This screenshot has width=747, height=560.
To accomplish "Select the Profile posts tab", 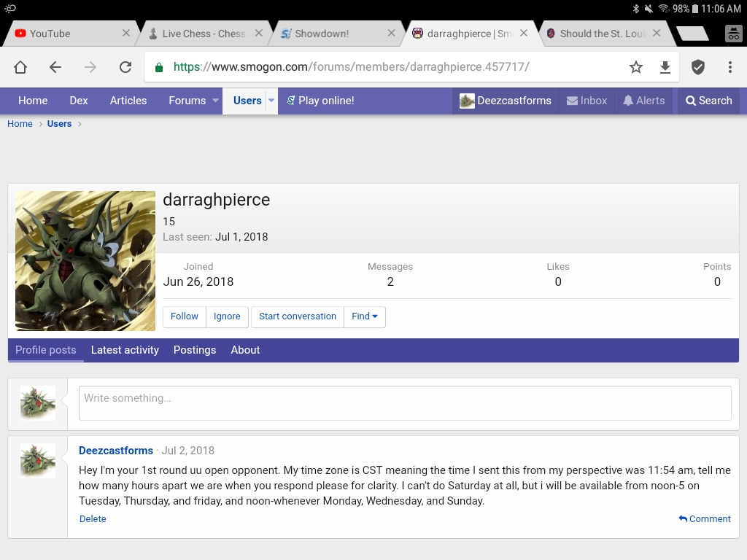I will (46, 350).
